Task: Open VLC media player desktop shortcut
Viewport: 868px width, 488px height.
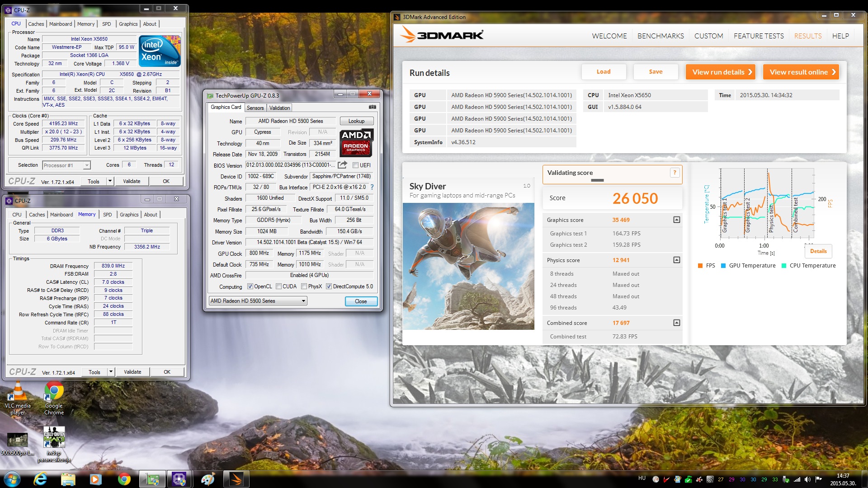Action: 18,398
